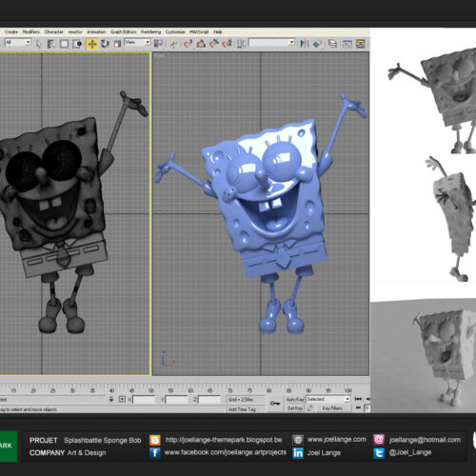This screenshot has height=476, width=476.
Task: Click the Twitter icon beside @Joel_Lange
Action: click(379, 453)
